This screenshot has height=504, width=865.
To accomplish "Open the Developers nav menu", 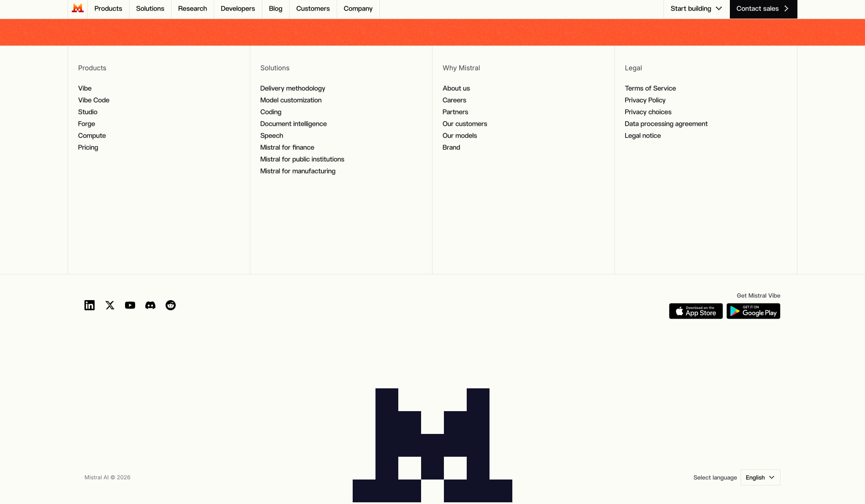I will [x=238, y=9].
